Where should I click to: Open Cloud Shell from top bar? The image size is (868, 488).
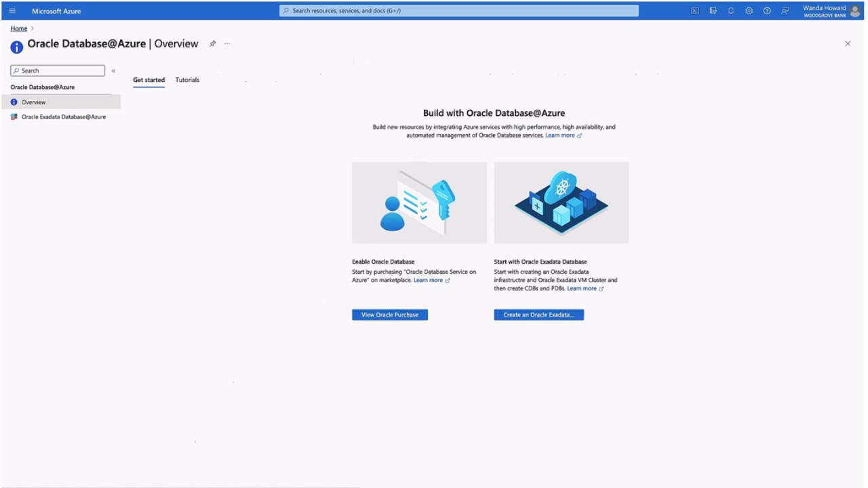(x=695, y=11)
